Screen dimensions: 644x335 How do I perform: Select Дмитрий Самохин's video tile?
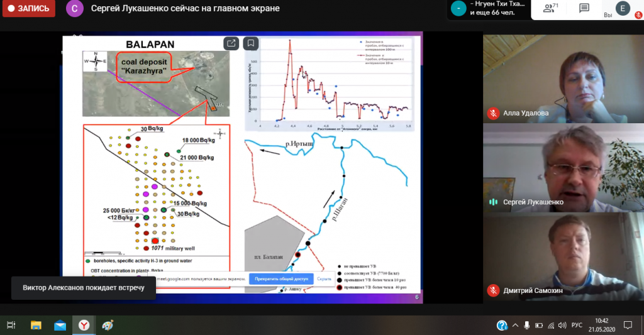tap(563, 257)
